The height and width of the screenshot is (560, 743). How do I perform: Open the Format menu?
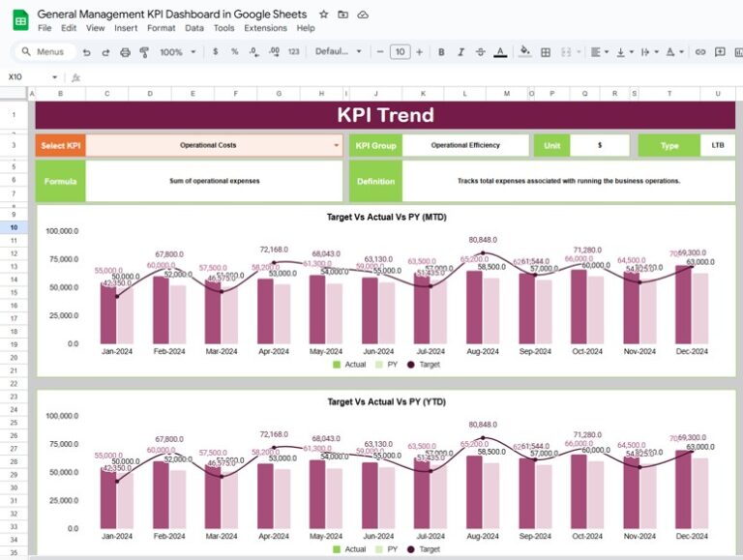[x=162, y=28]
